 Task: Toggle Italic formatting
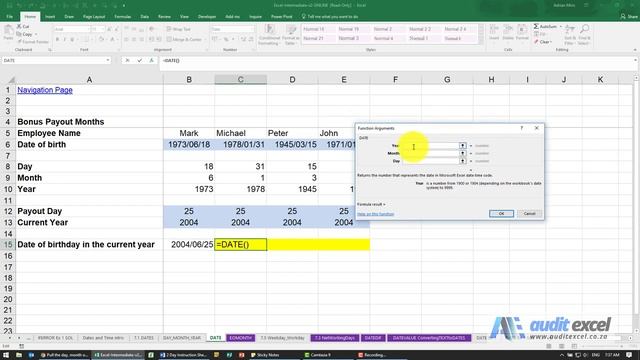coord(64,40)
